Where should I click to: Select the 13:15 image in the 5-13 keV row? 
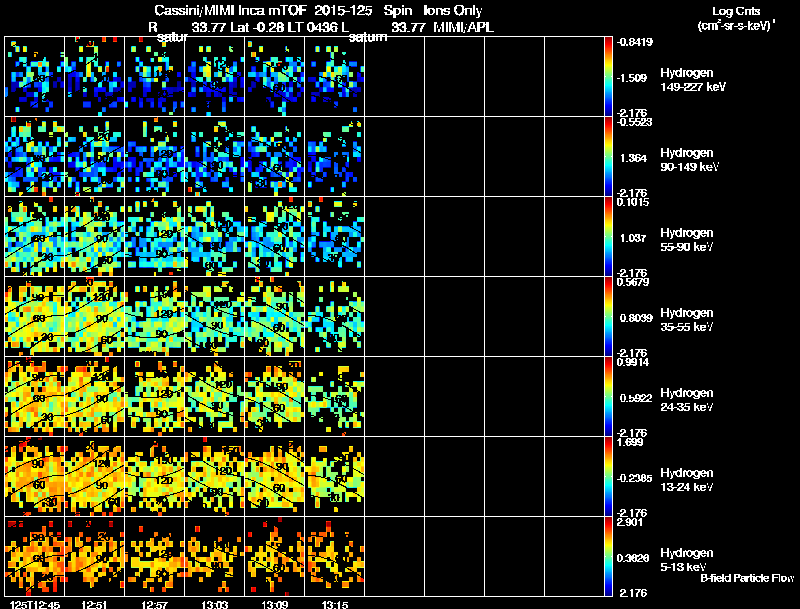pyautogui.click(x=335, y=556)
